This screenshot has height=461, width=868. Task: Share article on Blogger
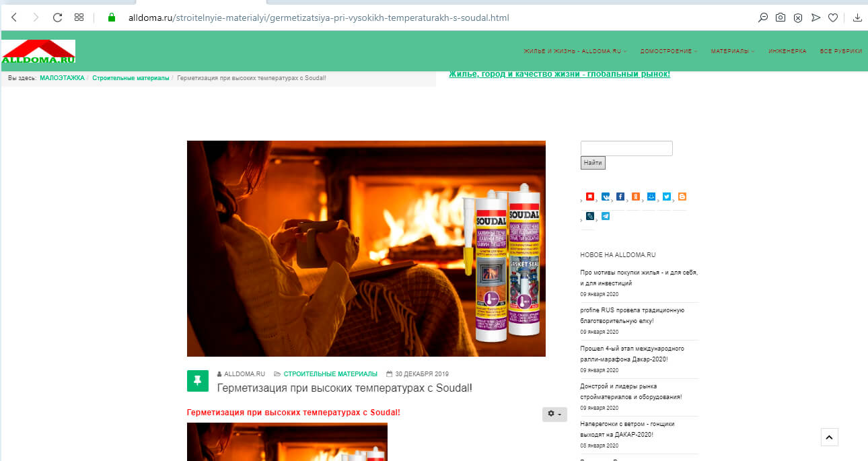tap(682, 197)
